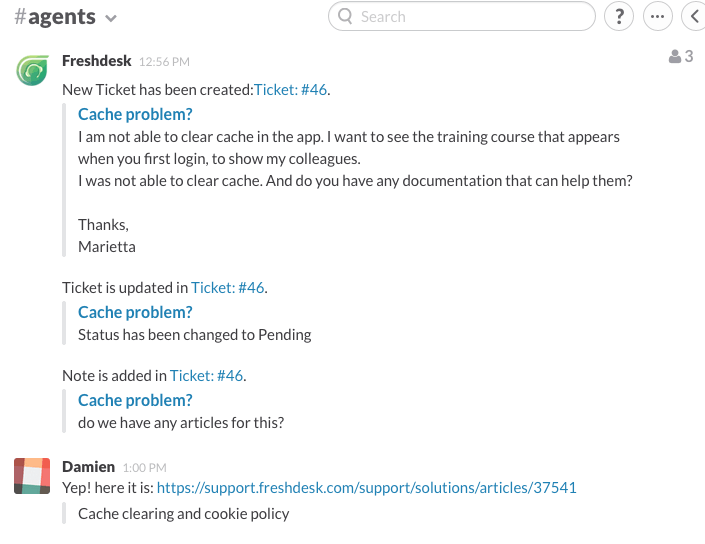Click the 12:56 PM timestamp
The image size is (705, 544).
(x=164, y=62)
